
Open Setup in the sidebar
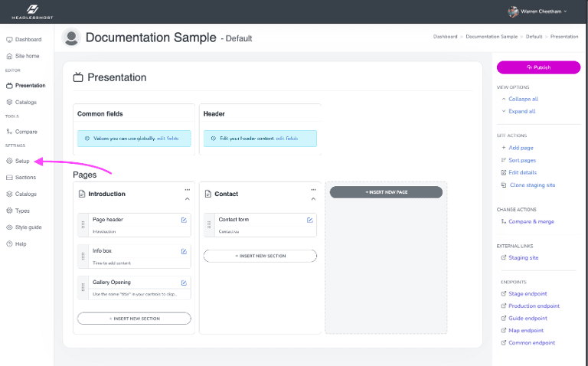[x=22, y=161]
